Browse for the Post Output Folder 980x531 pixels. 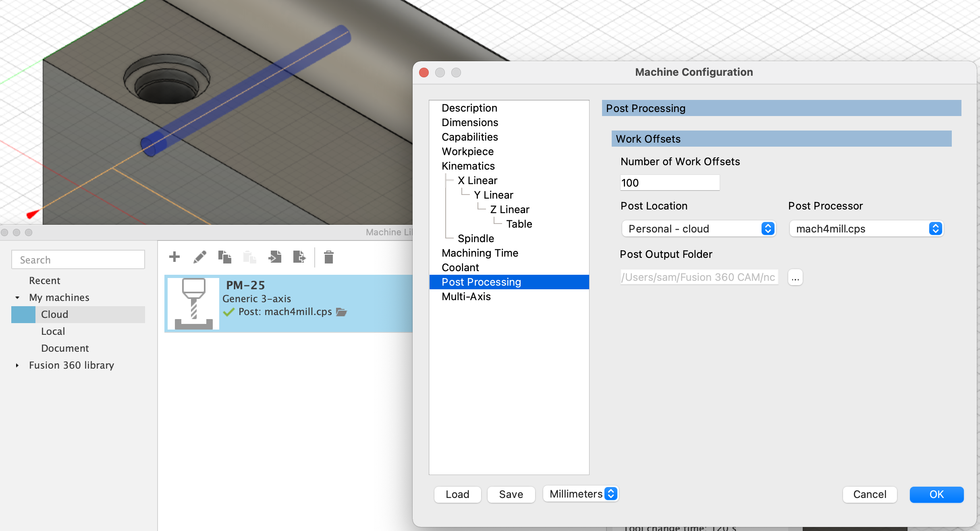[794, 277]
